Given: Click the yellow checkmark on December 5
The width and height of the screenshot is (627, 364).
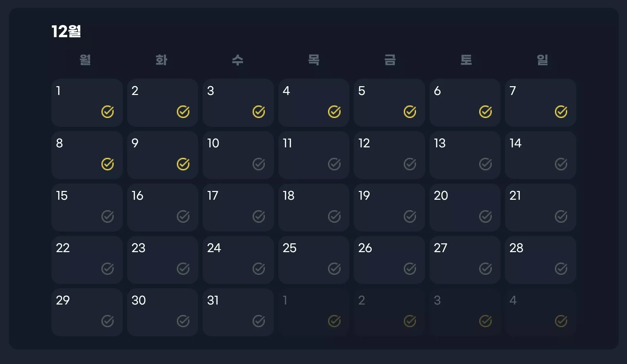Looking at the screenshot, I should (x=410, y=112).
